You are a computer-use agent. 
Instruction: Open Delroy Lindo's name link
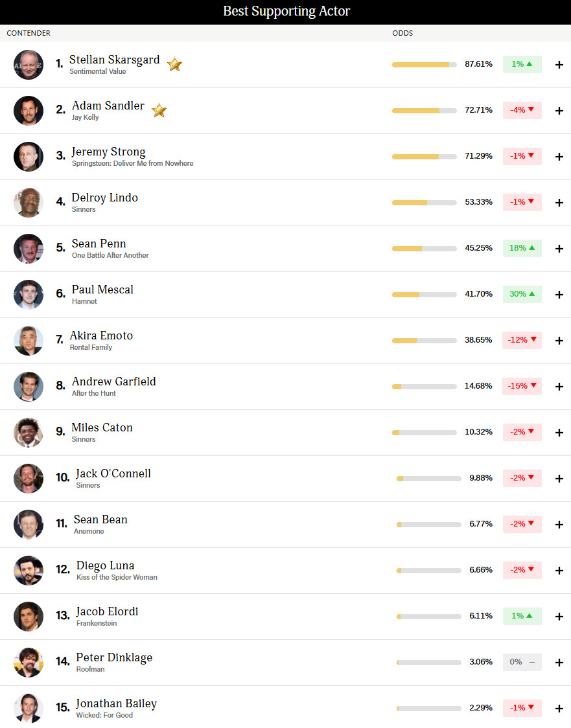coord(104,198)
